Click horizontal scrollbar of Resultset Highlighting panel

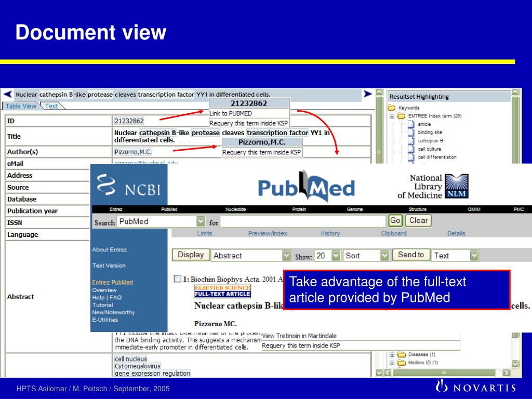[444, 373]
